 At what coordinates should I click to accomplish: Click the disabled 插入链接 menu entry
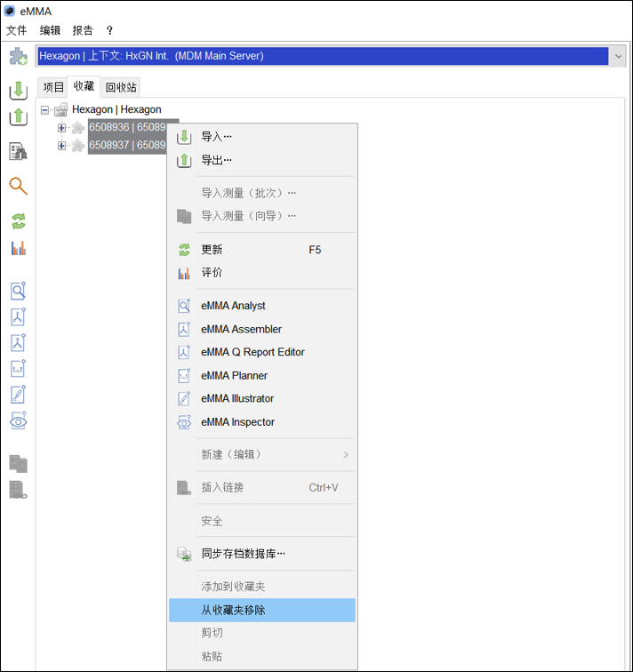point(262,488)
